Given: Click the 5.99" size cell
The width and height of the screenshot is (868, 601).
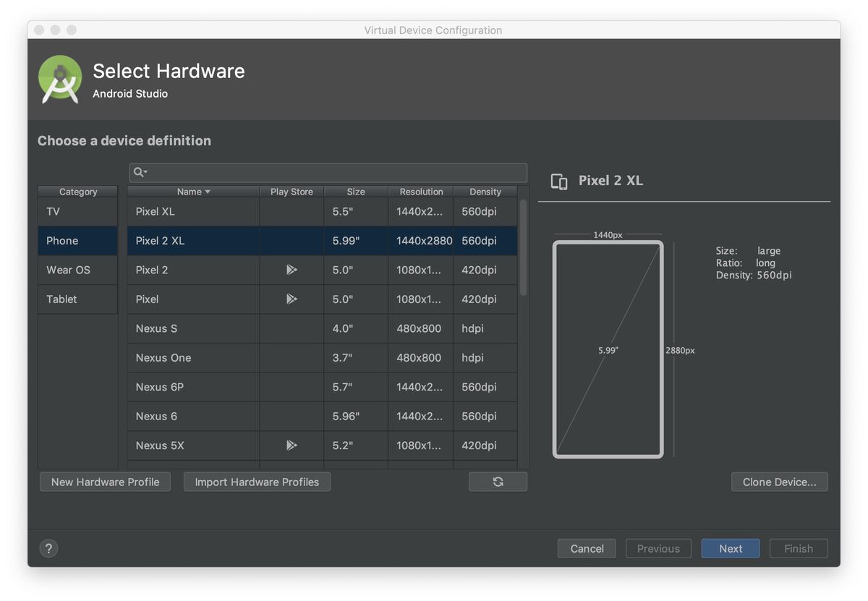Looking at the screenshot, I should click(356, 241).
